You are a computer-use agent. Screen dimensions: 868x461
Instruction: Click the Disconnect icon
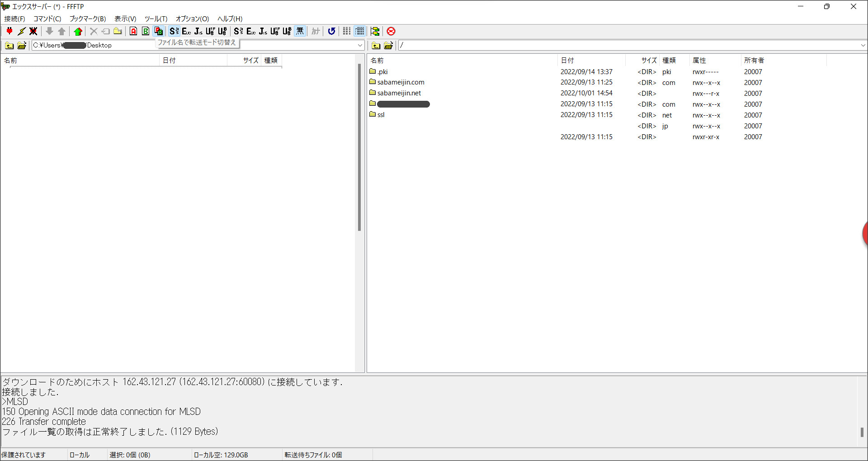(33, 31)
